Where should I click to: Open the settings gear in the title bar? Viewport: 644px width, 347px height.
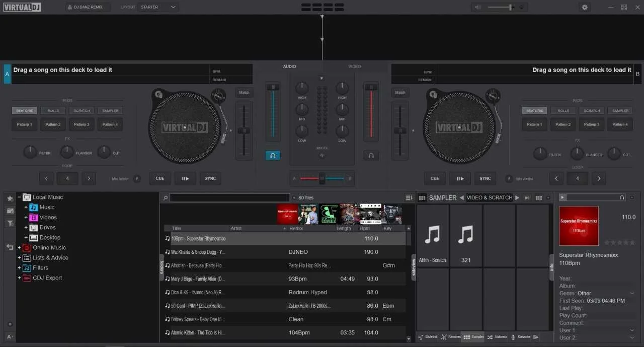[584, 7]
